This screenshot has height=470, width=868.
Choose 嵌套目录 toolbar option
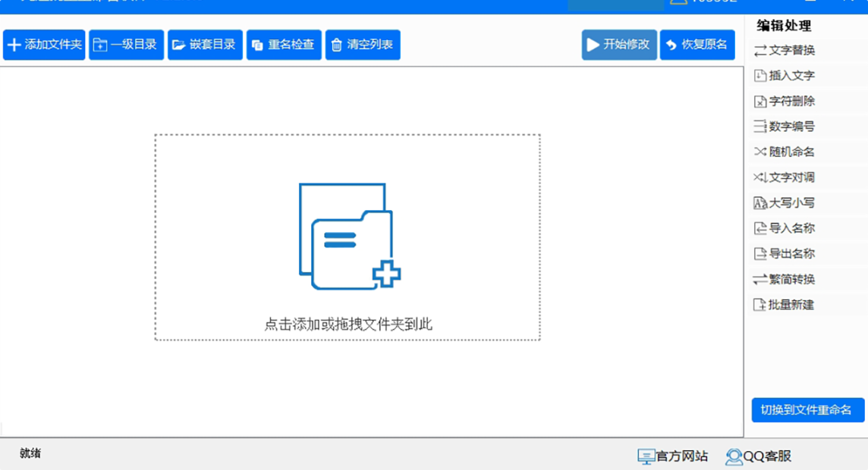tap(205, 45)
